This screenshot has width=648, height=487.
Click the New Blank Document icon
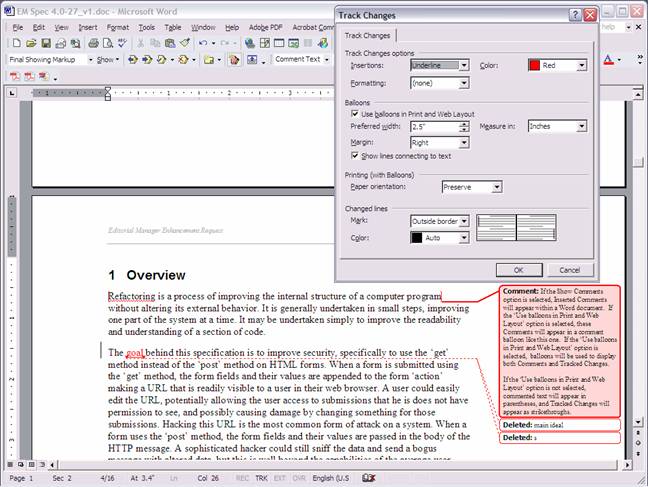(16, 43)
